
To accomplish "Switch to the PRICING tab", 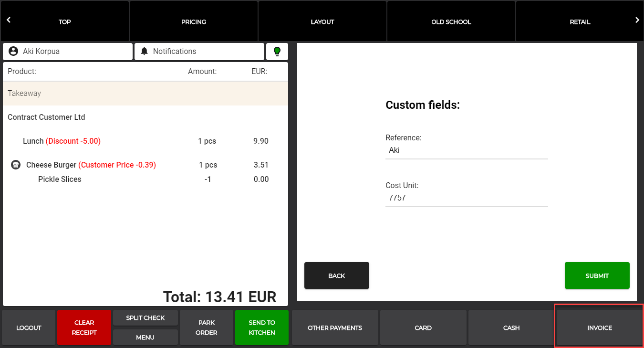I will (194, 22).
